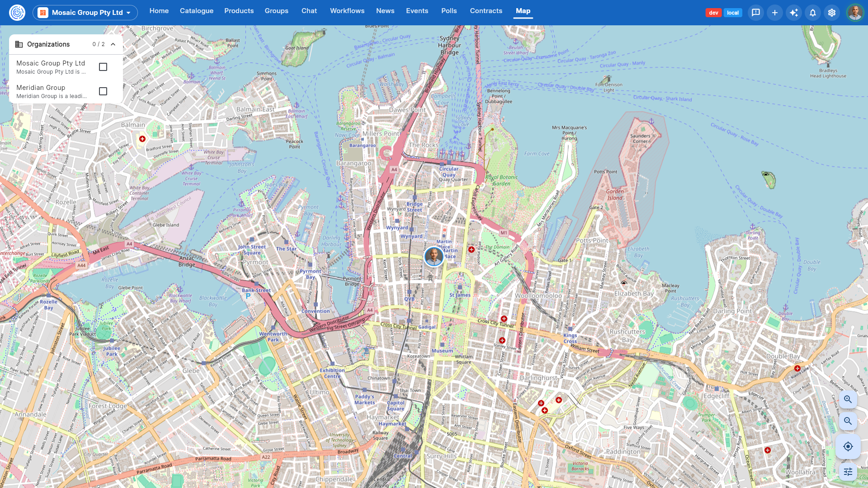Click the Garden Island label
This screenshot has width=868, height=488.
pyautogui.click(x=615, y=195)
